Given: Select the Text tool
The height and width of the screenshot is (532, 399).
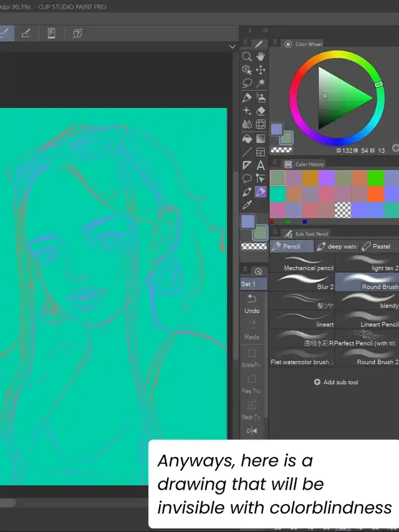Looking at the screenshot, I should [x=261, y=166].
